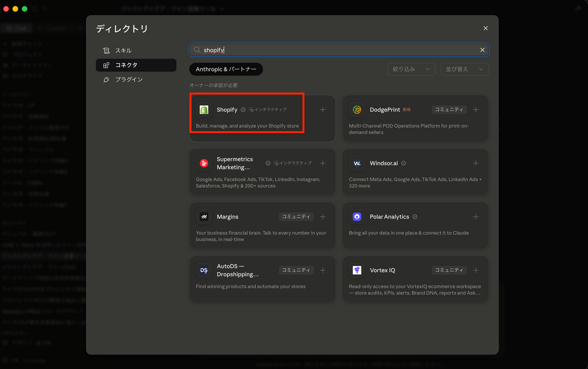Click 'Build, manage, and analyze your Shopify store'
This screenshot has width=588, height=369.
247,126
